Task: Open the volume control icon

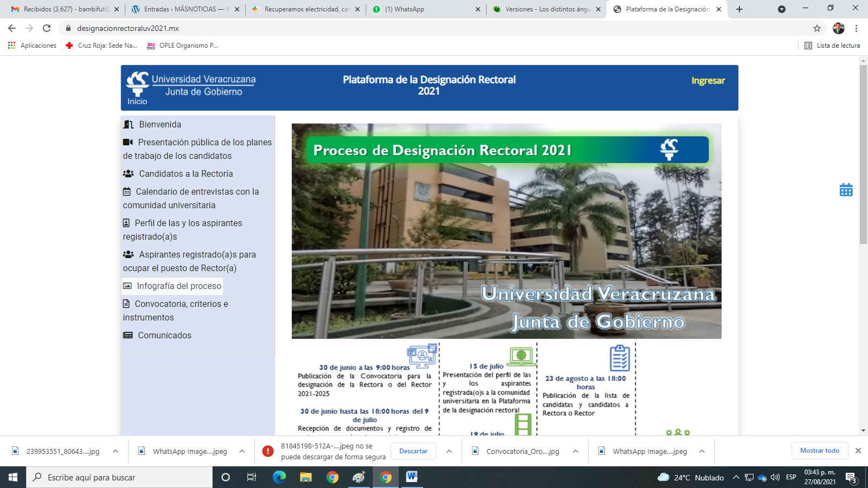Action: [775, 477]
